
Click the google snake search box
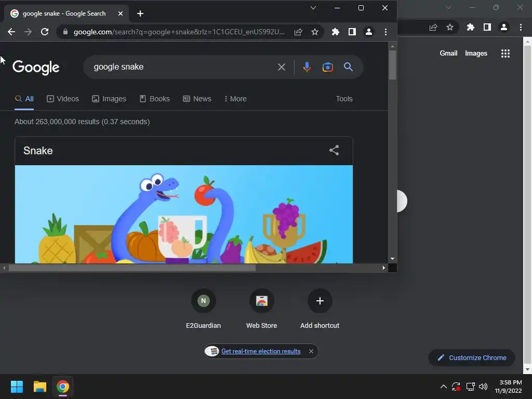pyautogui.click(x=183, y=67)
